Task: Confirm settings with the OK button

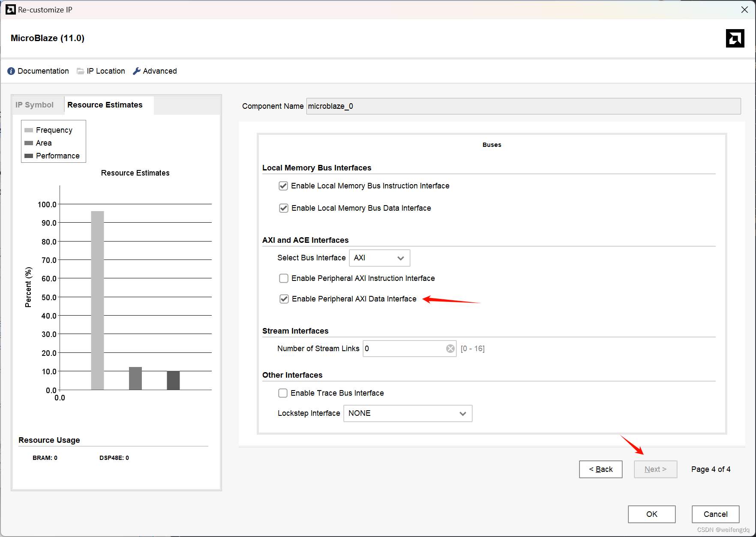Action: (x=652, y=514)
